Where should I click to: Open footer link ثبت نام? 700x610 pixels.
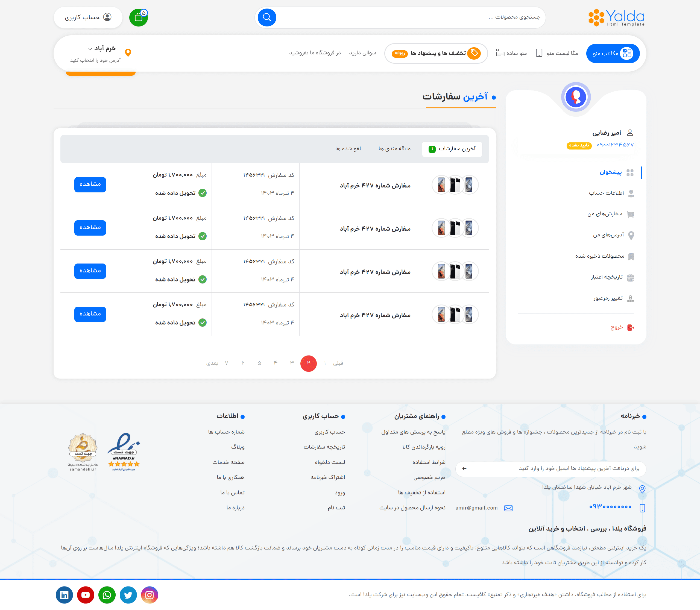pos(336,508)
